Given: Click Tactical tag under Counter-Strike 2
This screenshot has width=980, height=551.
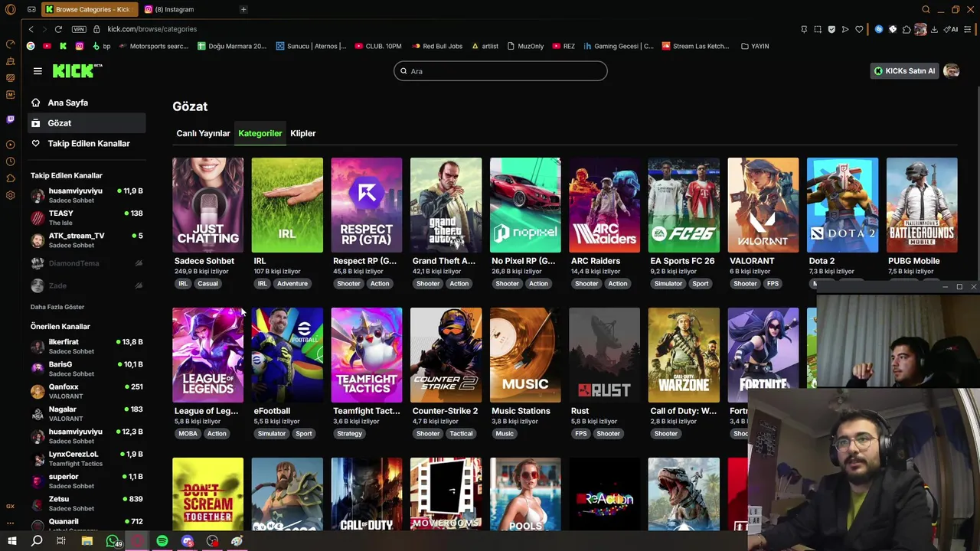Looking at the screenshot, I should pos(461,433).
